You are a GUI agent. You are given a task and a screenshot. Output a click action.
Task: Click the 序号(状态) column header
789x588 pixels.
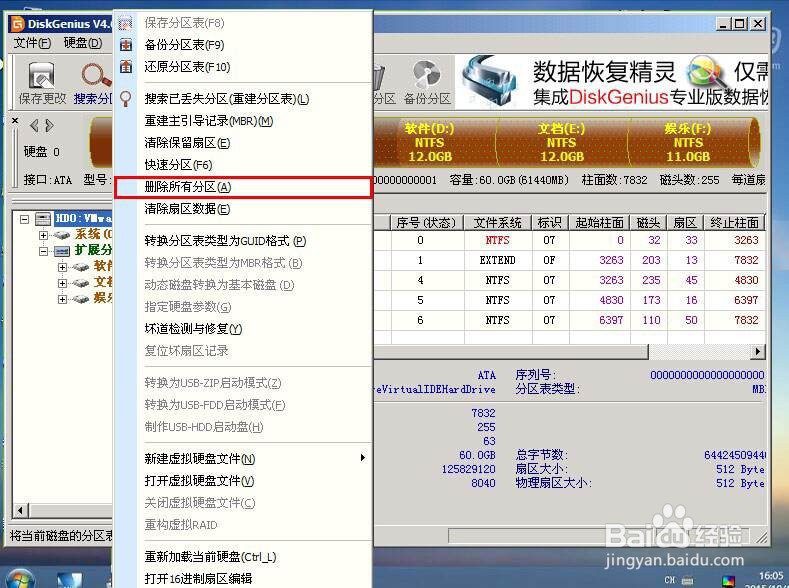click(427, 222)
